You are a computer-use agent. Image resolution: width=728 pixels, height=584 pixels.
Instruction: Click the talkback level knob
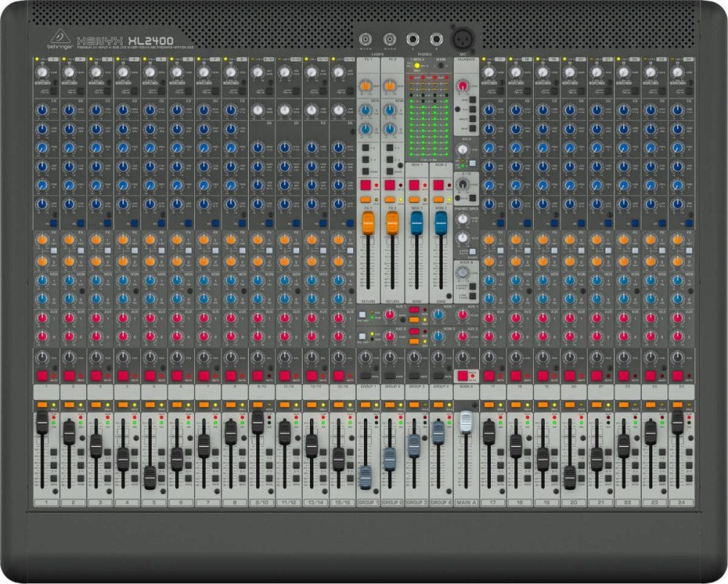(462, 85)
